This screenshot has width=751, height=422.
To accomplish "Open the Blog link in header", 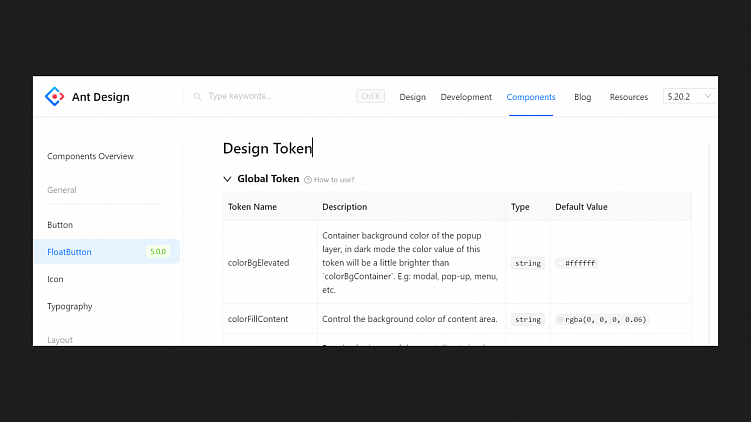I will [582, 97].
